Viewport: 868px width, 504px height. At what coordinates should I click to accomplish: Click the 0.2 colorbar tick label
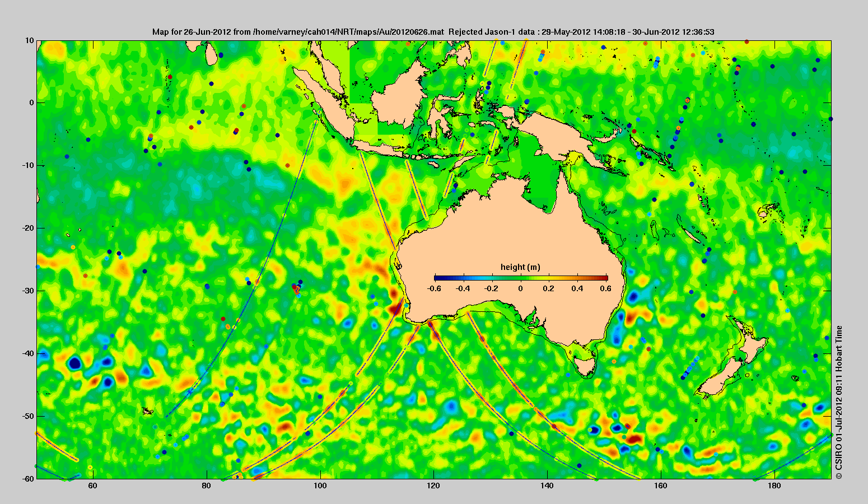pos(549,288)
